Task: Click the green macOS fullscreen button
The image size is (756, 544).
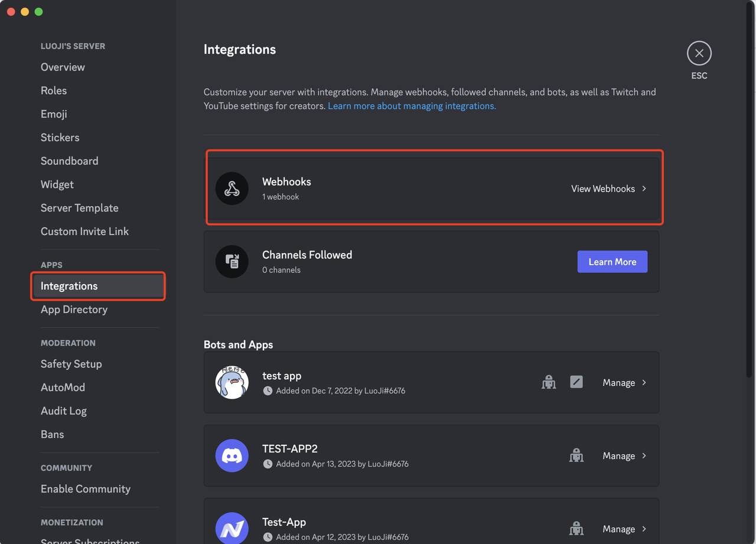Action: click(39, 12)
